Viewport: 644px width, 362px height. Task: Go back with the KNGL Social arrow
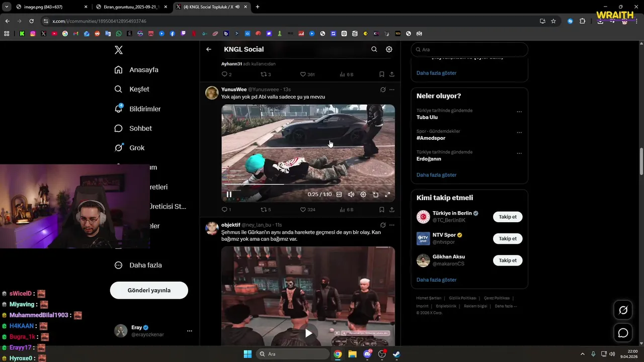tap(209, 49)
